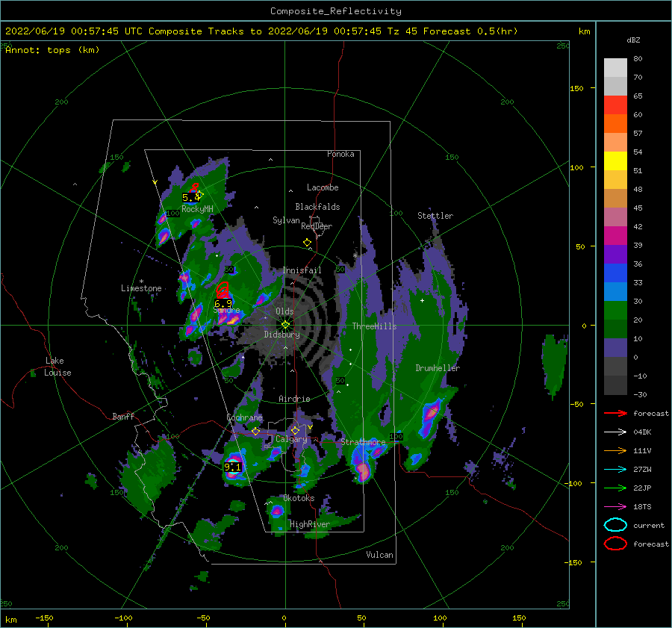Click the storm top label 6.9
Screen dimensions: 672x628
point(223,303)
